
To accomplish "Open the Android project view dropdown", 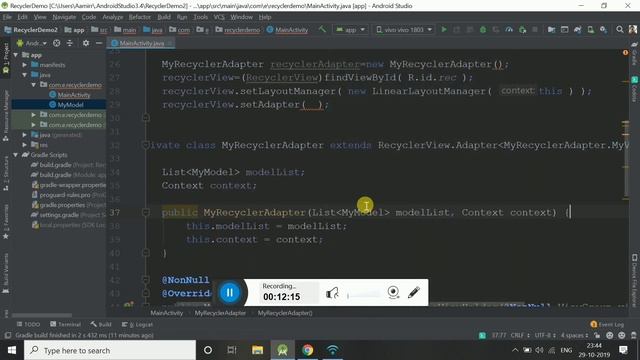I will click(x=31, y=43).
